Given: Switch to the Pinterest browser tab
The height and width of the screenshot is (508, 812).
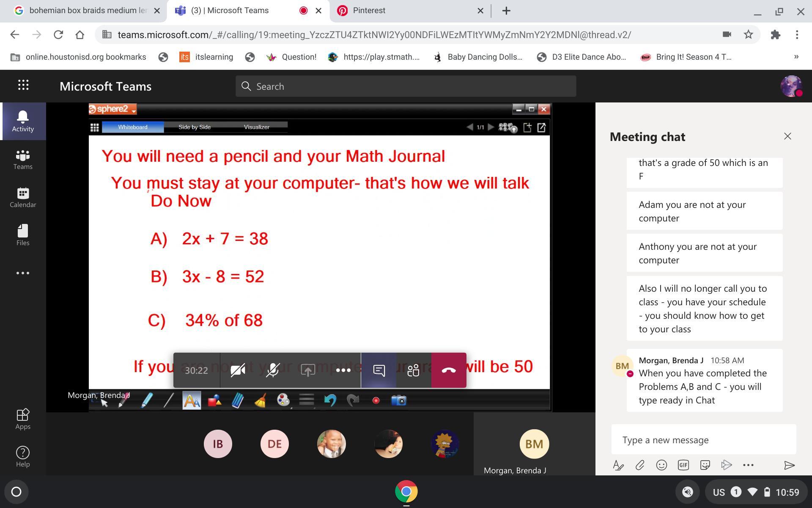Looking at the screenshot, I should click(x=369, y=11).
